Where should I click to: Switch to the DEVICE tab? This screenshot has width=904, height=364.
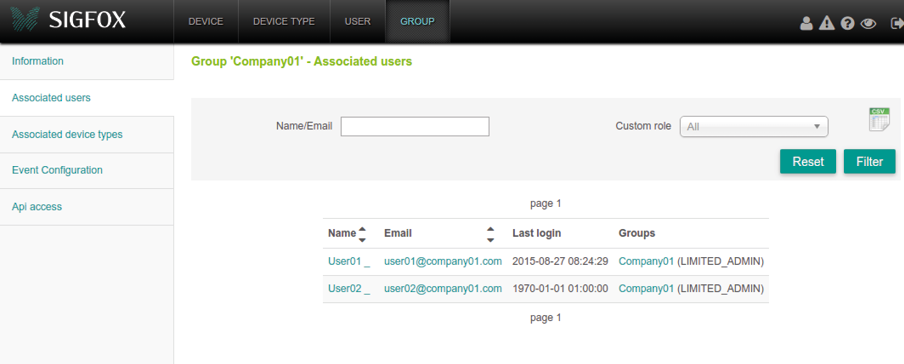pos(206,21)
